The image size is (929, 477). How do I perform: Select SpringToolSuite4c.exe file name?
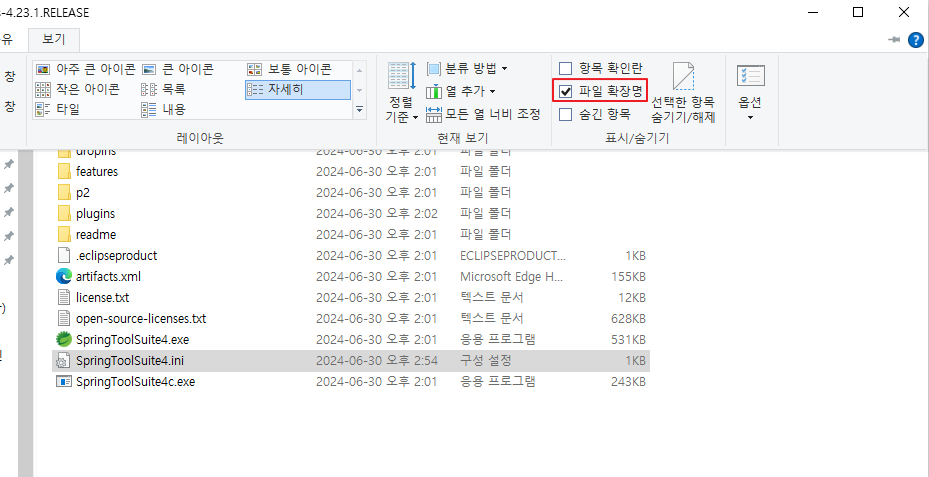tap(136, 382)
